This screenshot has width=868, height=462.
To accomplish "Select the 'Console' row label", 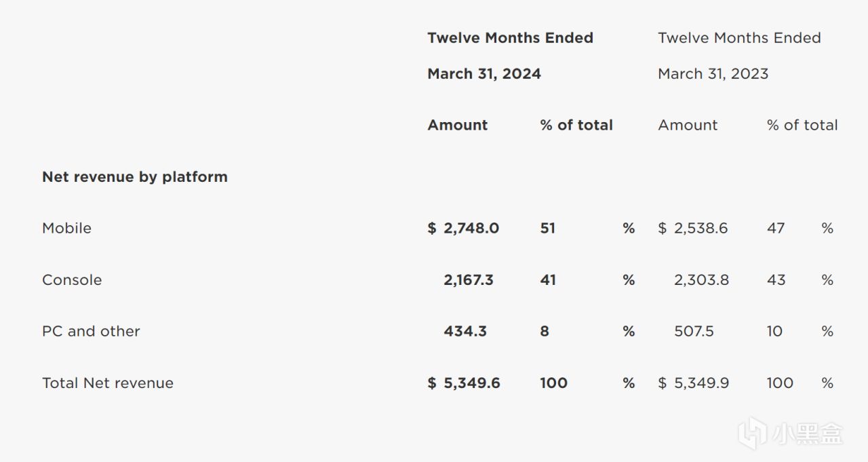I will coord(72,280).
